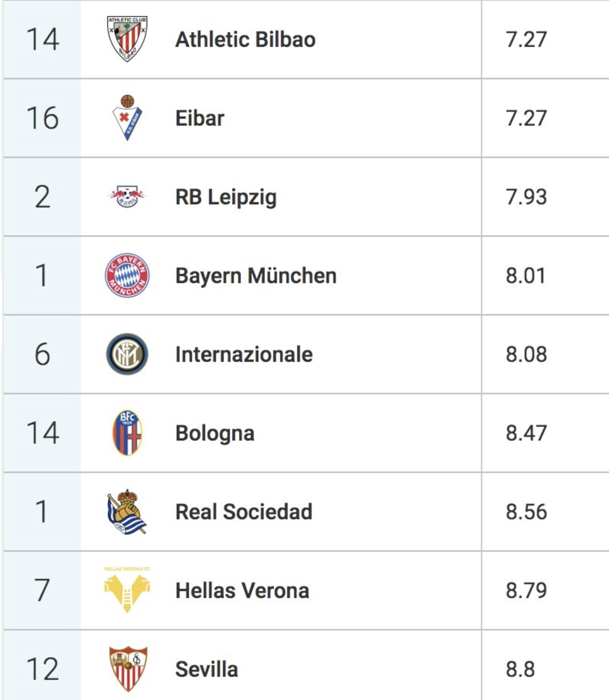Viewport: 609px width, 700px height.
Task: Click the Hellas Verona logo
Action: pyautogui.click(x=127, y=590)
